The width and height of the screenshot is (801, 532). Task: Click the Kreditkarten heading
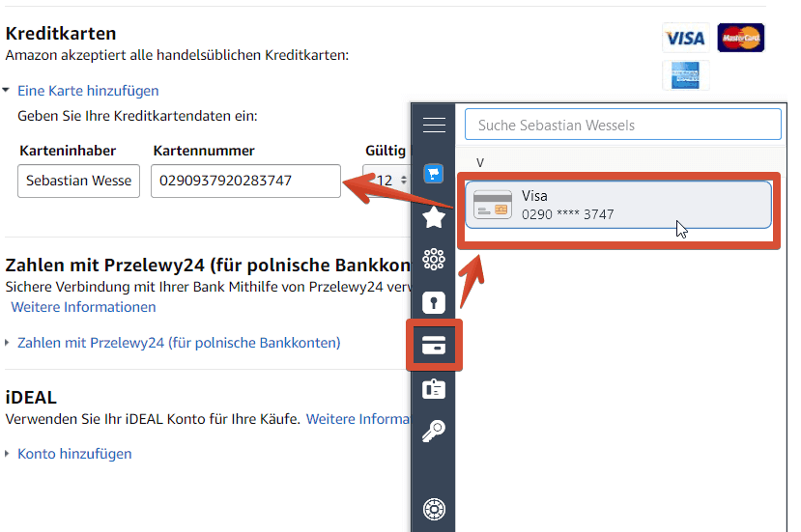coord(61,34)
